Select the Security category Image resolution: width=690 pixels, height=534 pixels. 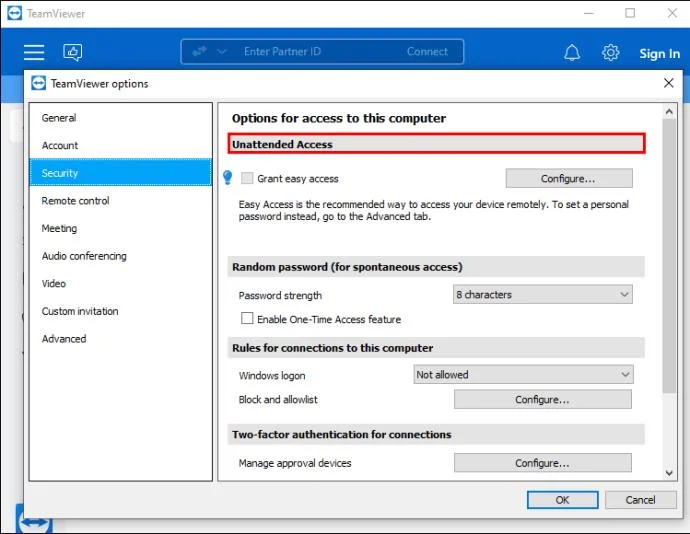click(x=121, y=173)
